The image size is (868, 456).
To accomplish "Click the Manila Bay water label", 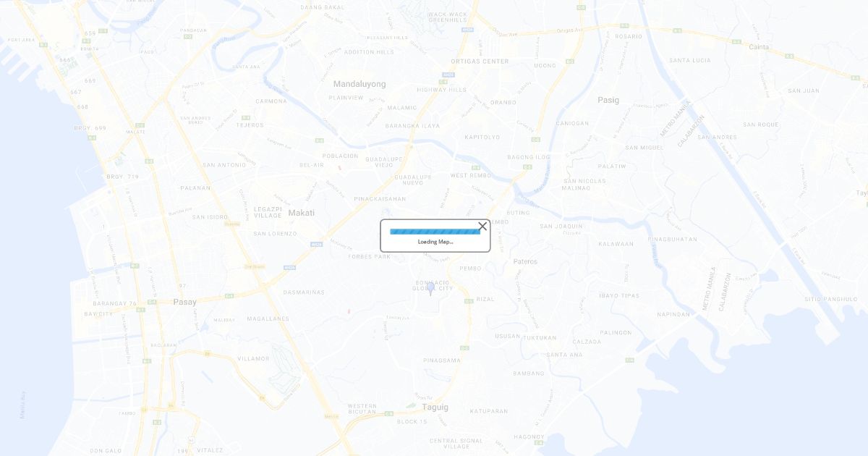I will (x=22, y=405).
